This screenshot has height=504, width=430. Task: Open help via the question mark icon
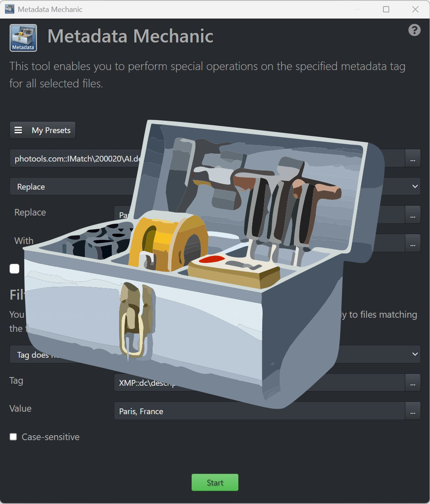pos(414,30)
